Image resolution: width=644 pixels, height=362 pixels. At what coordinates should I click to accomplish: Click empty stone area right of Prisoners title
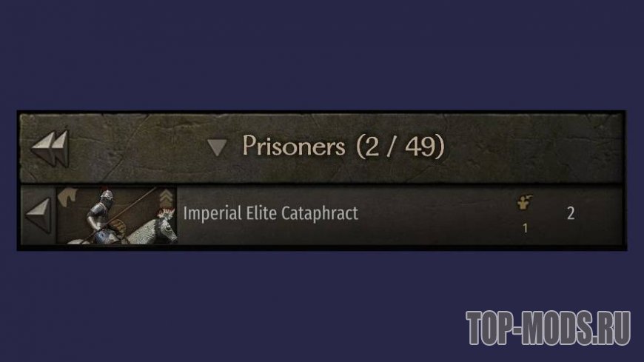[x=534, y=148]
